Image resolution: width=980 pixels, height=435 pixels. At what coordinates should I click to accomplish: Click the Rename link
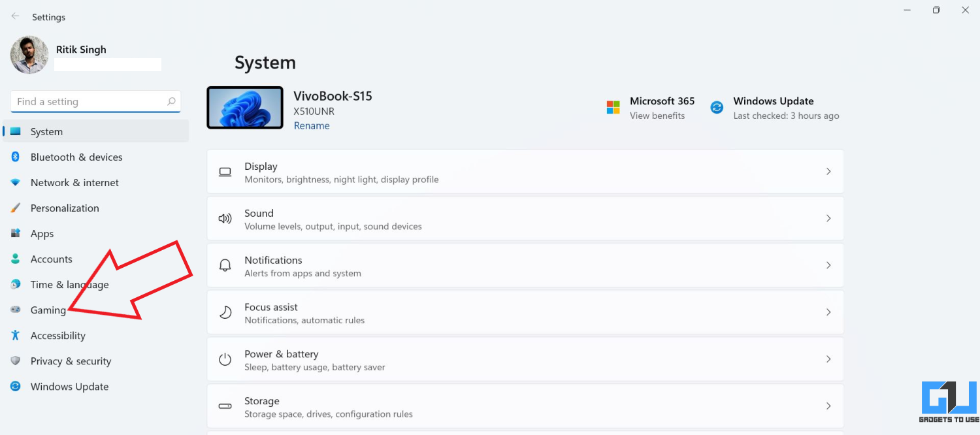coord(312,125)
